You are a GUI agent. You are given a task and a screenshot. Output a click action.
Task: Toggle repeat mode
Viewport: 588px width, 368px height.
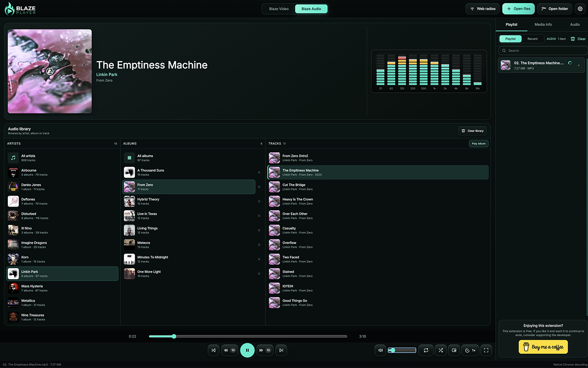coord(426,350)
